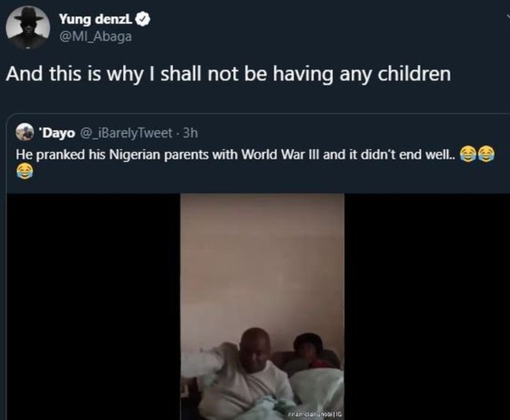Click the black area left of the video frame

click(94, 307)
